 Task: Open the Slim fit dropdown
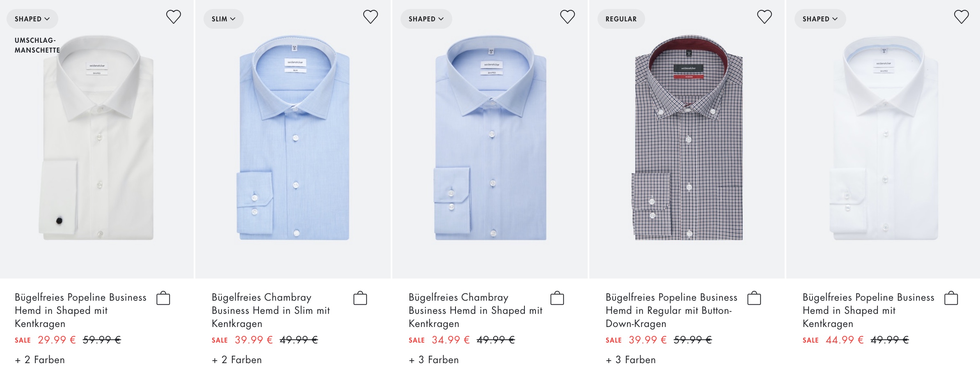[x=223, y=19]
